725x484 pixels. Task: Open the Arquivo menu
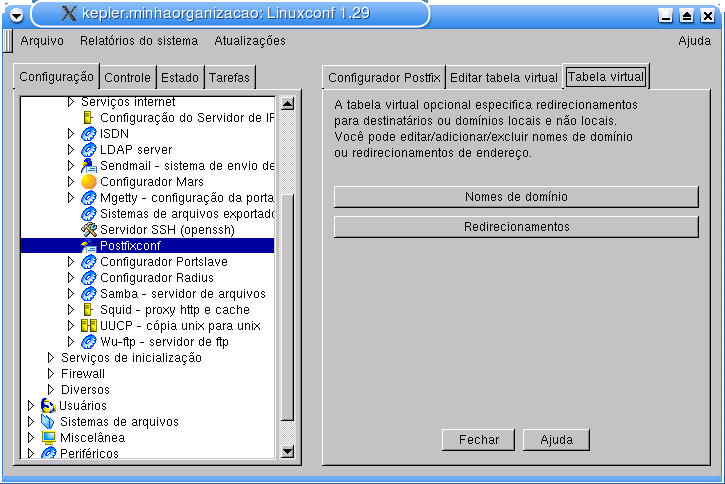point(42,41)
